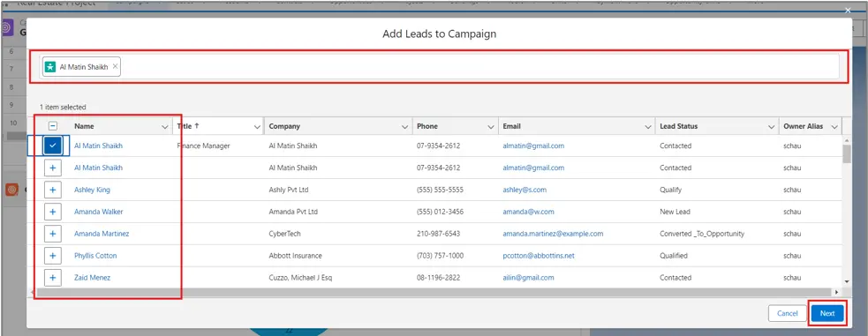
Task: Open the Company column dropdown menu
Action: [x=405, y=127]
